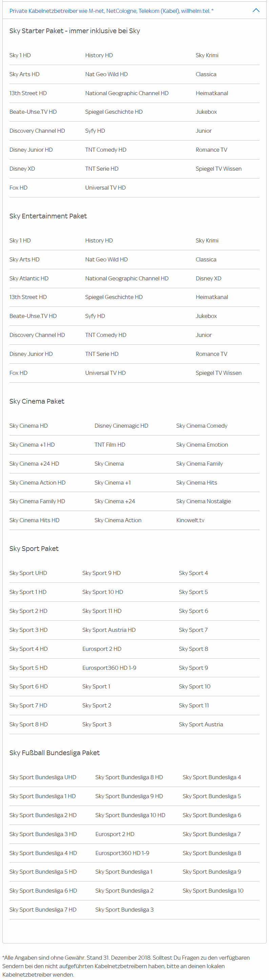The height and width of the screenshot is (980, 269).
Task: Select Sky Sport Bundesliga UHD channel
Action: [x=43, y=777]
